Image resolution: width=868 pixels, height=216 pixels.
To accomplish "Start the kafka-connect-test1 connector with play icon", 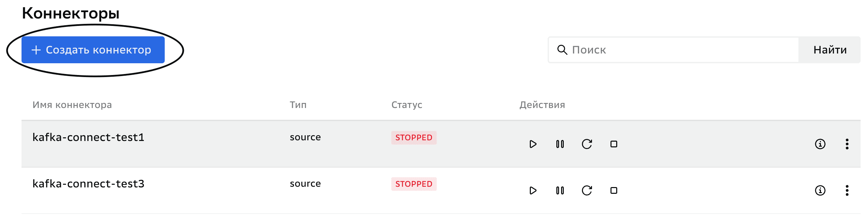I will click(534, 144).
